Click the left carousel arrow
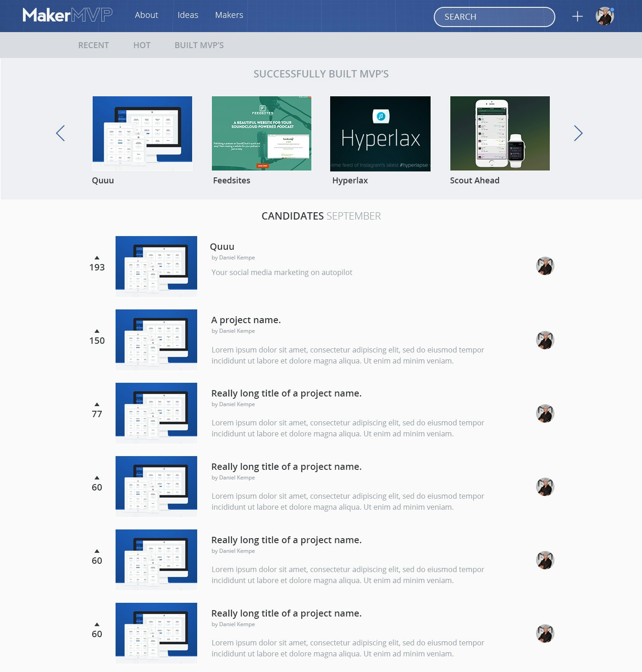Viewport: 642px width, 672px height. click(x=60, y=133)
